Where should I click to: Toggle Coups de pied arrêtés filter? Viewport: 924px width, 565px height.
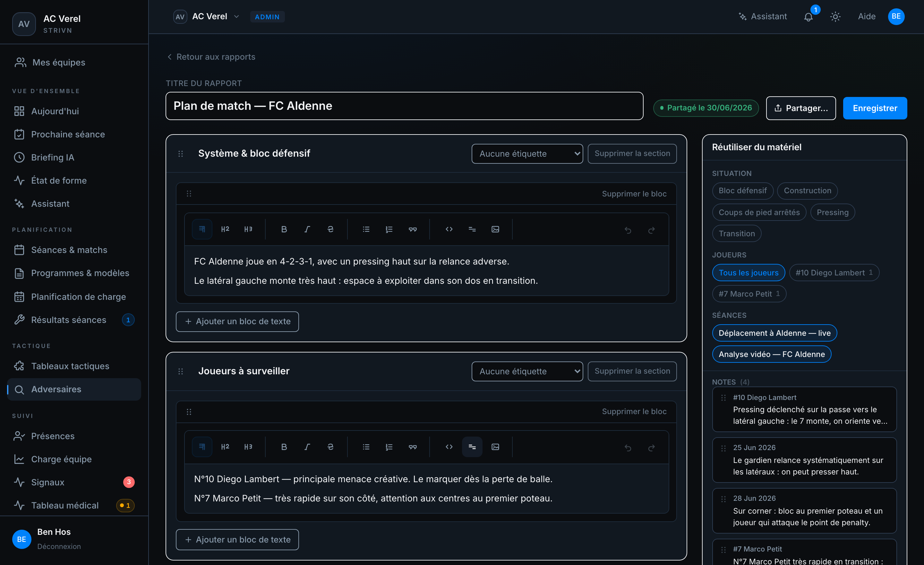coord(759,212)
